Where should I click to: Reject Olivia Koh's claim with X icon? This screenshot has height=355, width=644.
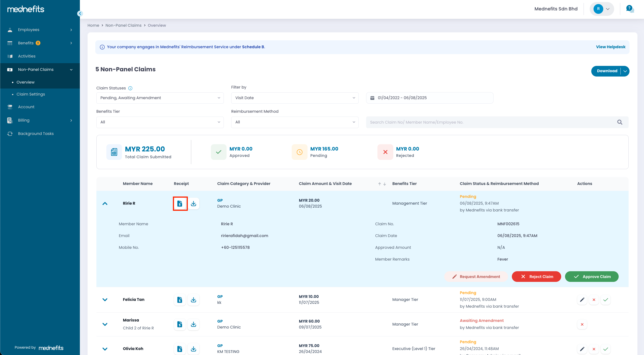(x=594, y=349)
